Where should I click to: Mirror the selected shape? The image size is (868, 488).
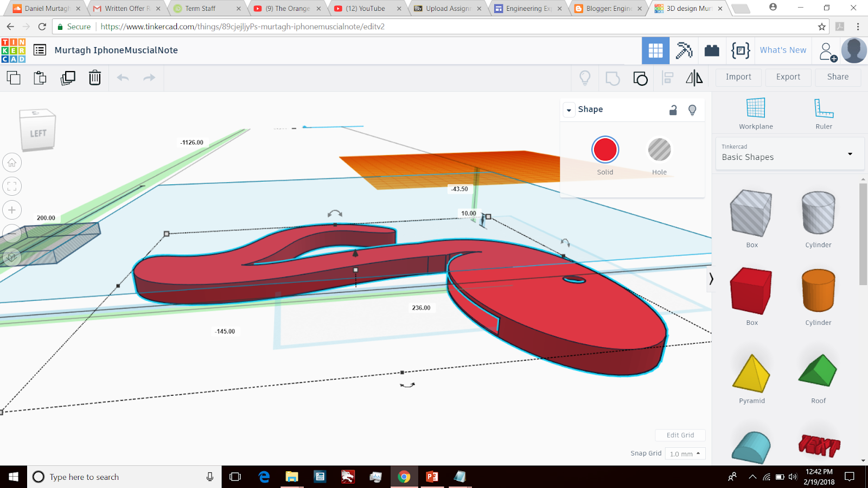coord(693,78)
